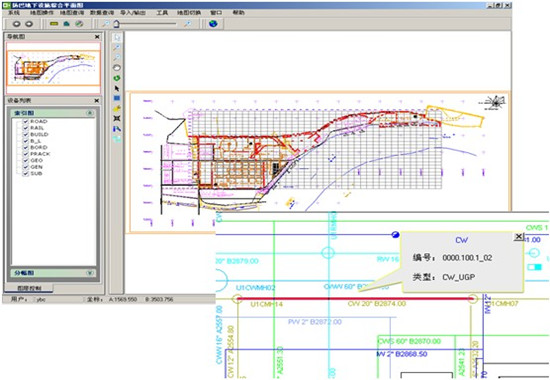
Task: Disable the SUB layer checkbox
Action: [x=25, y=174]
